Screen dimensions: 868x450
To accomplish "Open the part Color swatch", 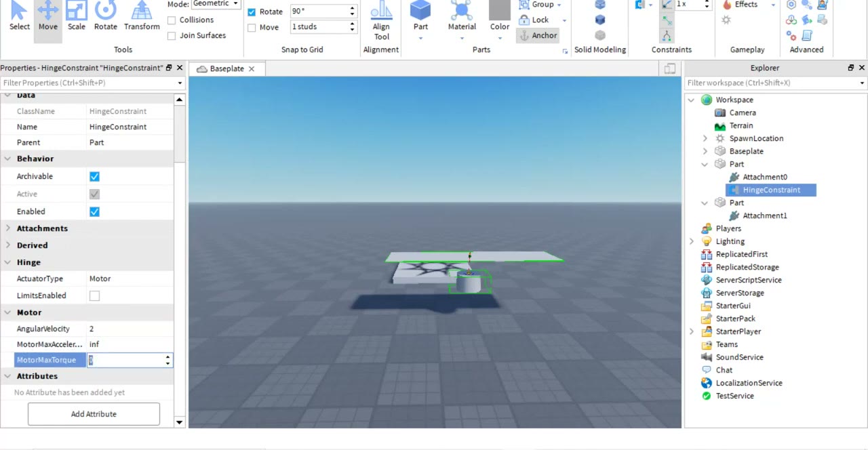I will [500, 16].
